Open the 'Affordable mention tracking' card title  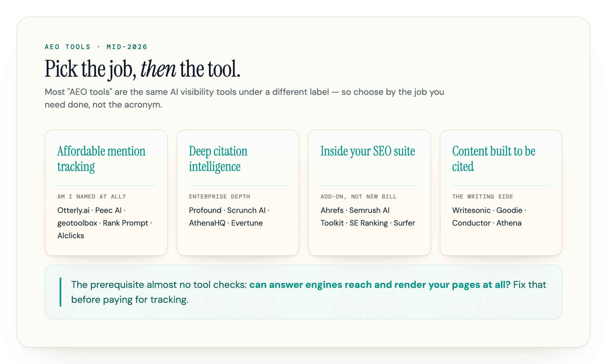101,159
